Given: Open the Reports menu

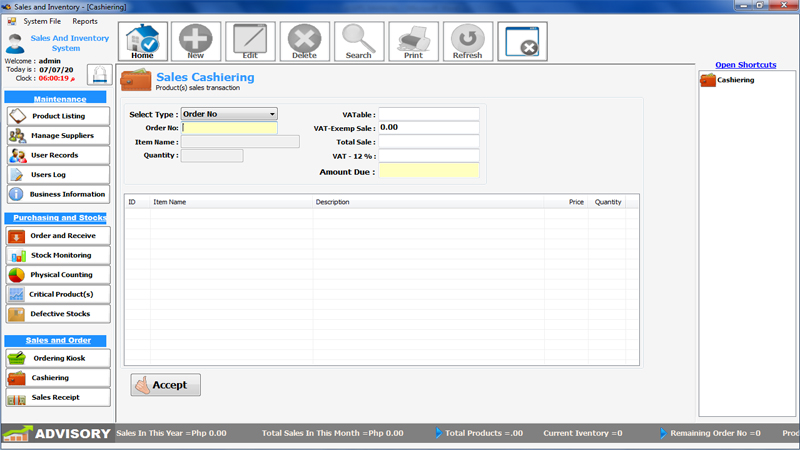Looking at the screenshot, I should click(x=85, y=21).
